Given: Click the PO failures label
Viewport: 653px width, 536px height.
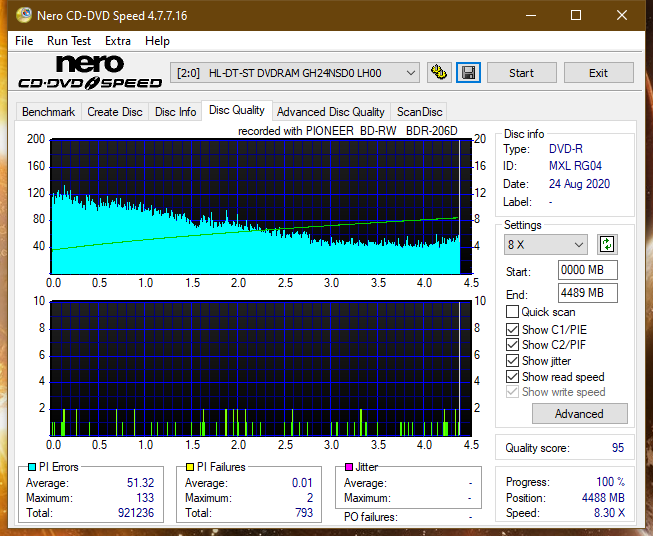Looking at the screenshot, I should point(371,517).
